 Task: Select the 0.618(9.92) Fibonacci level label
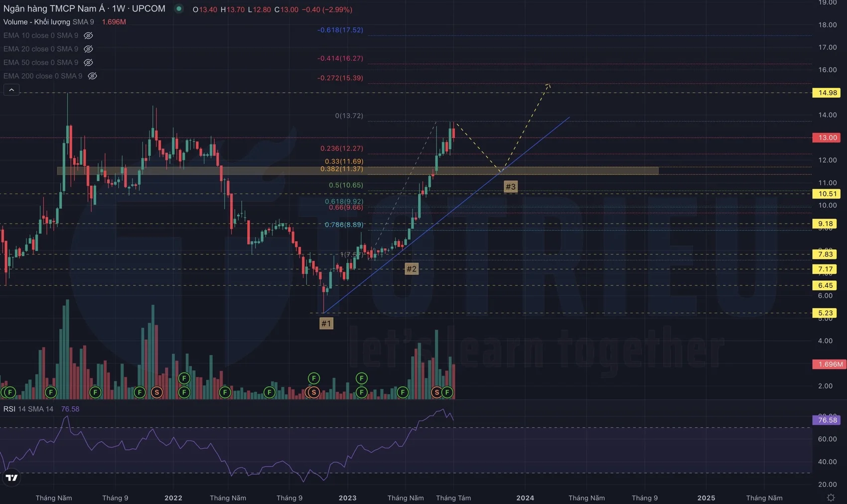click(x=344, y=201)
